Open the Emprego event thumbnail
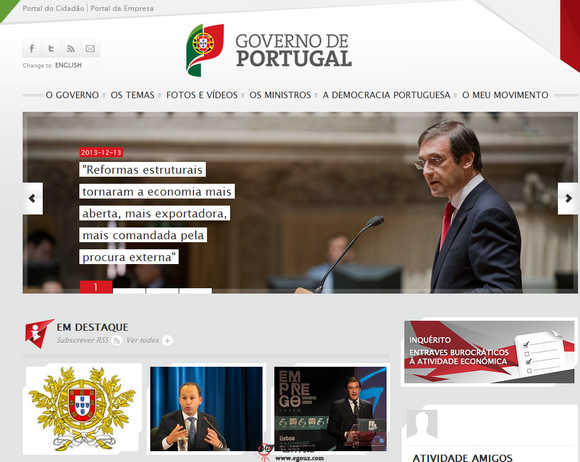 tap(330, 409)
